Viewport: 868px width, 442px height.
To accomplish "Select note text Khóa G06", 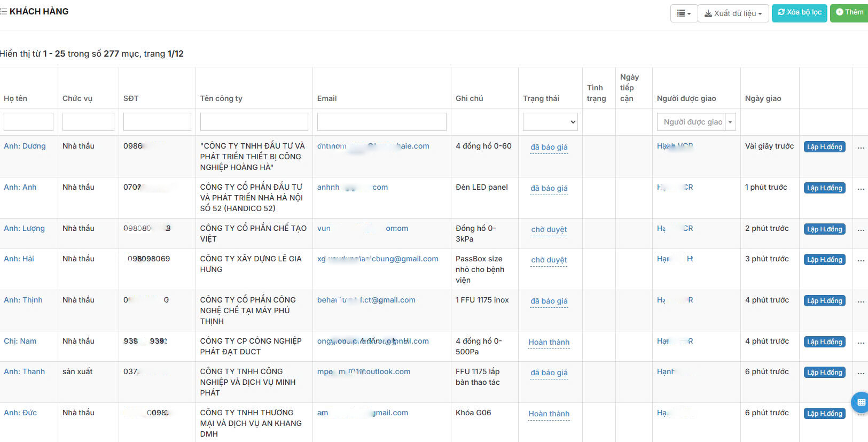I will [473, 413].
